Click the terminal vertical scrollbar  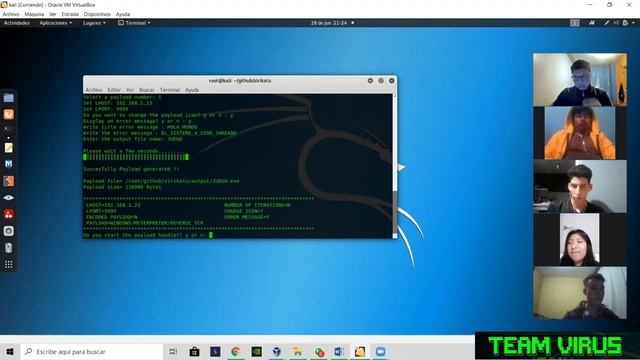(x=395, y=166)
